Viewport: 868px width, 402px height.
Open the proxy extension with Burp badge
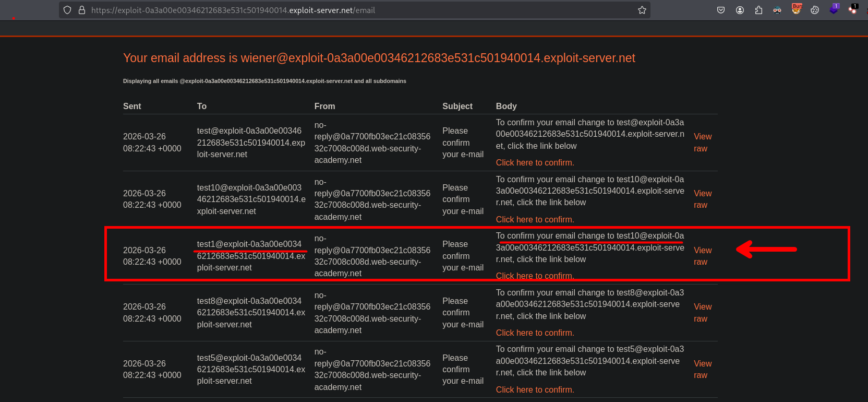[x=796, y=9]
